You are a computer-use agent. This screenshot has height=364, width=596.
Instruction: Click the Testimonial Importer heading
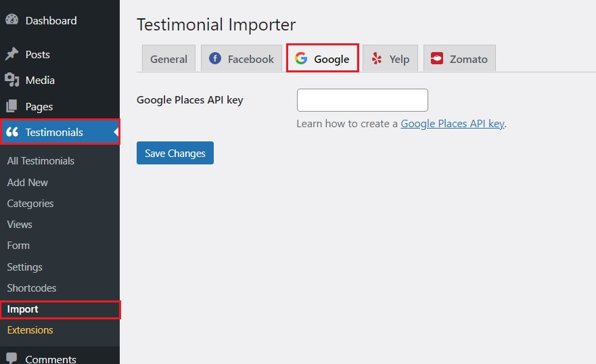pos(216,25)
